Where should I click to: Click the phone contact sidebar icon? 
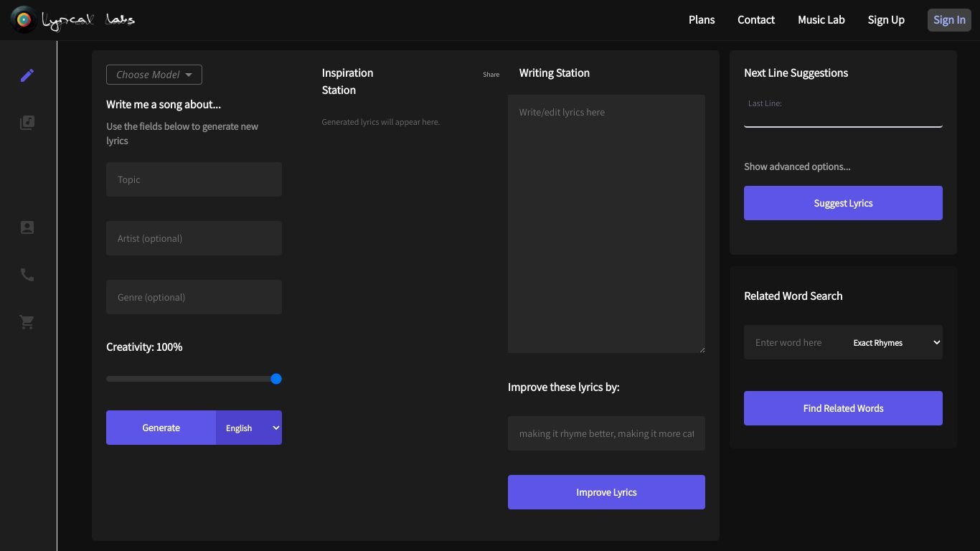[x=27, y=275]
